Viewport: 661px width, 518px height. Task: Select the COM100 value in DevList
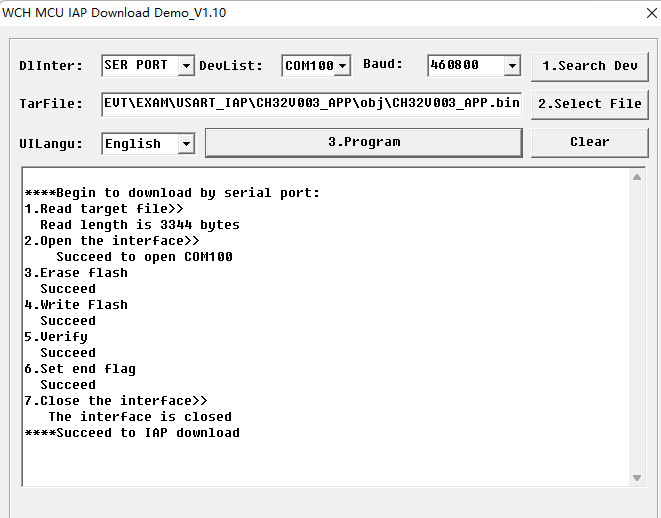[307, 66]
